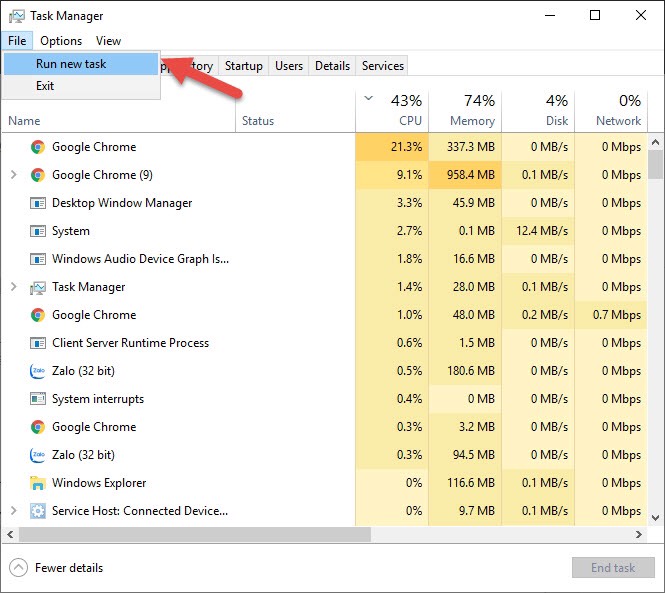Click the vertical scrollbar up arrow
The width and height of the screenshot is (665, 593).
tap(656, 142)
